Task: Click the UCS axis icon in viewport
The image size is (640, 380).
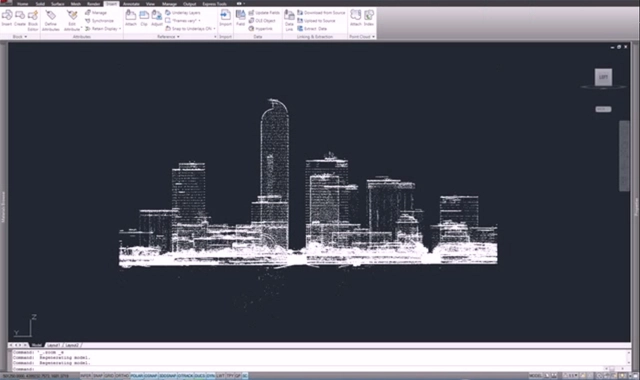Action: (25, 326)
